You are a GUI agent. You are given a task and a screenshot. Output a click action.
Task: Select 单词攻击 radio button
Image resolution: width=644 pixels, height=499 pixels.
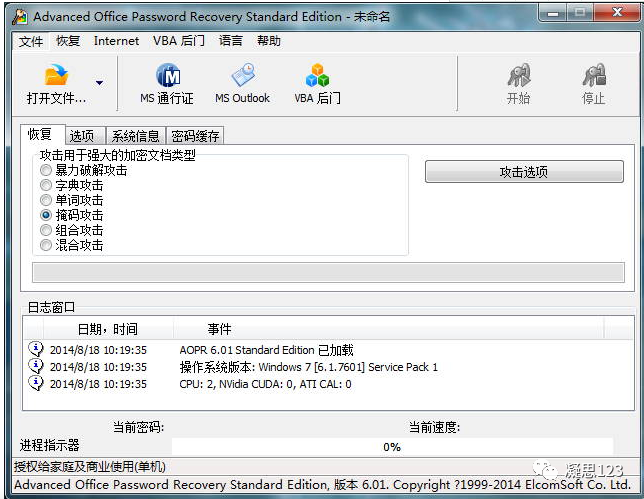(46, 200)
